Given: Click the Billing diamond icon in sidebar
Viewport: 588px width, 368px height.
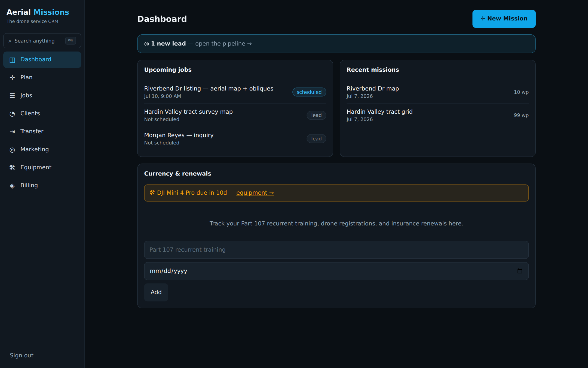Looking at the screenshot, I should coord(12,186).
